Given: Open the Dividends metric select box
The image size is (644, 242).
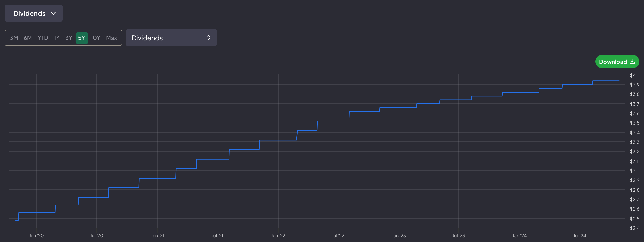Looking at the screenshot, I should click(171, 38).
